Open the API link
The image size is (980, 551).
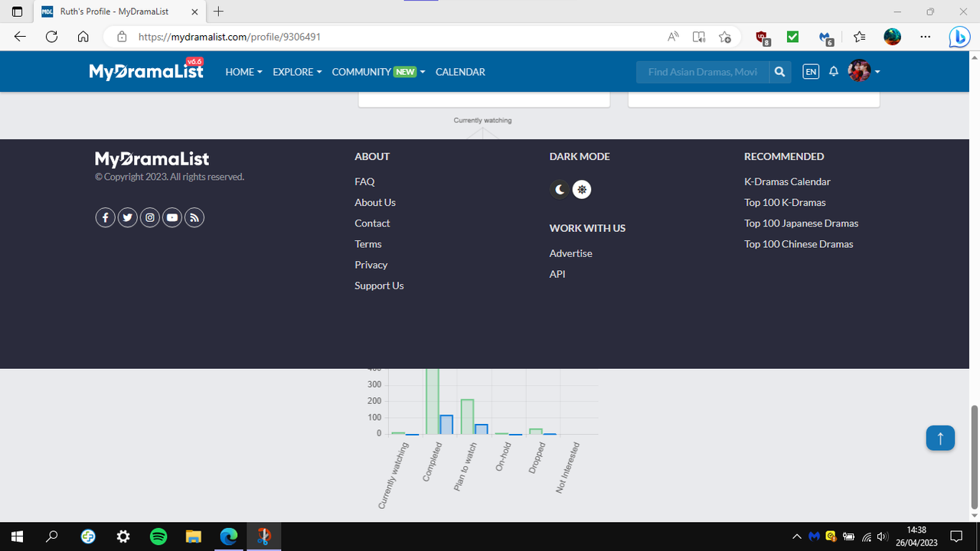coord(557,273)
